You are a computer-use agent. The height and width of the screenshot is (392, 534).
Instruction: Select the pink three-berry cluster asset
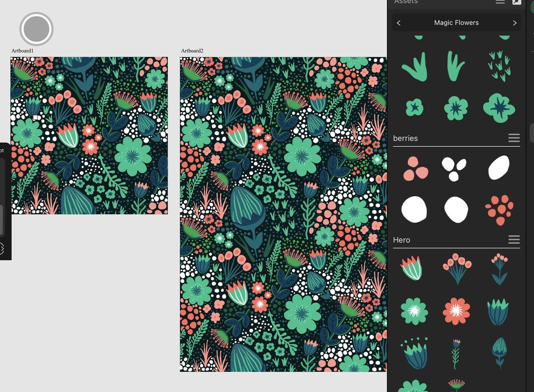(x=415, y=169)
